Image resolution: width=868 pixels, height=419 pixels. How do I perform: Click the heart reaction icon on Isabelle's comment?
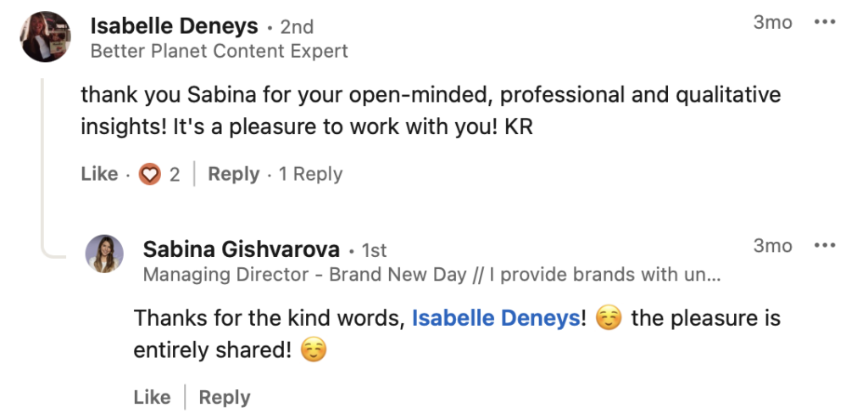149,175
